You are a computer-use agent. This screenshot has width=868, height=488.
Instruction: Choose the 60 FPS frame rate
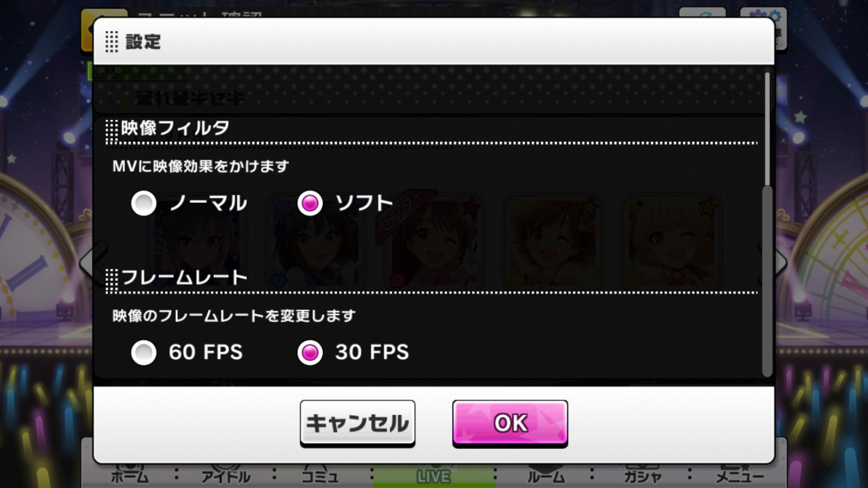[144, 352]
